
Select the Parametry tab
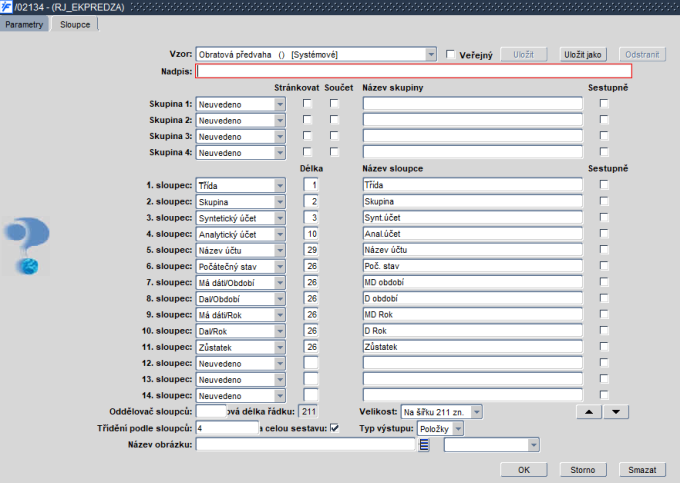click(x=24, y=23)
